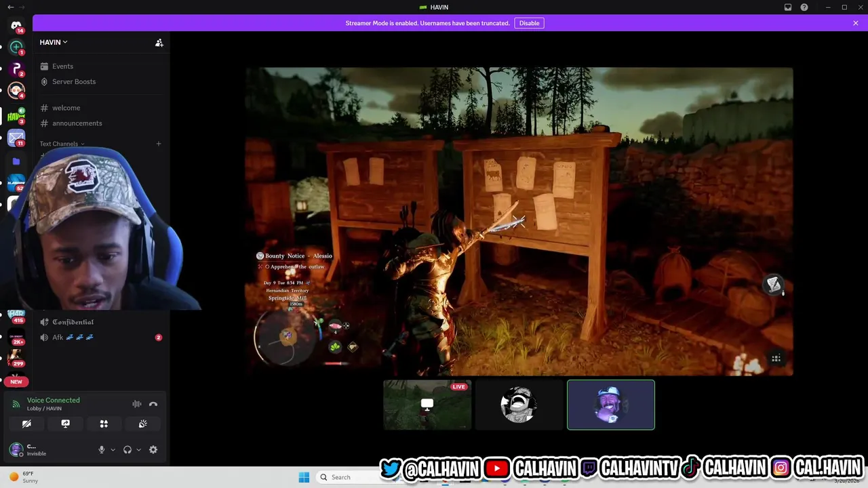Viewport: 868px width, 488px height.
Task: Toggle noise suppression waveform icon
Action: [137, 404]
